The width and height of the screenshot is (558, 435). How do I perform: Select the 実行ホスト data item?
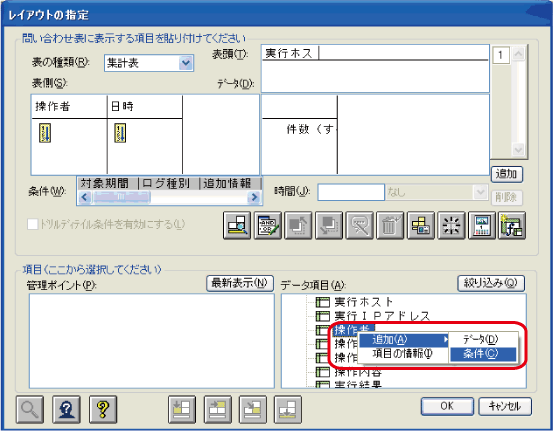[363, 302]
